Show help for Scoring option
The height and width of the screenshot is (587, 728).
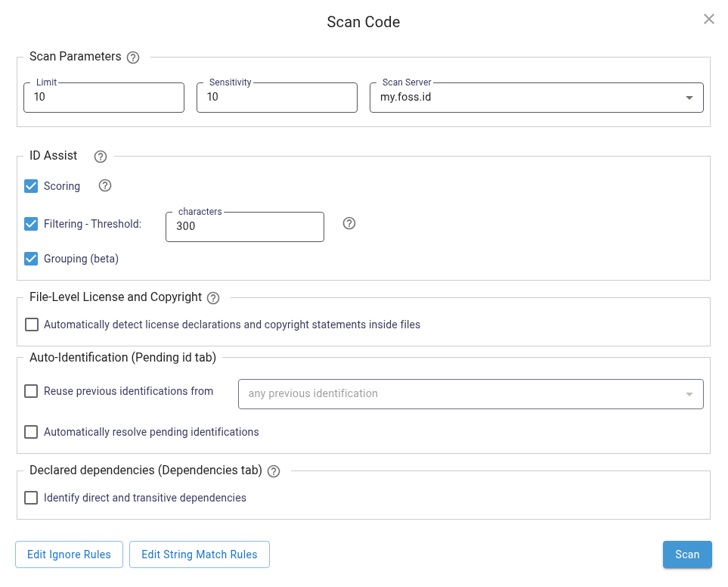point(105,186)
